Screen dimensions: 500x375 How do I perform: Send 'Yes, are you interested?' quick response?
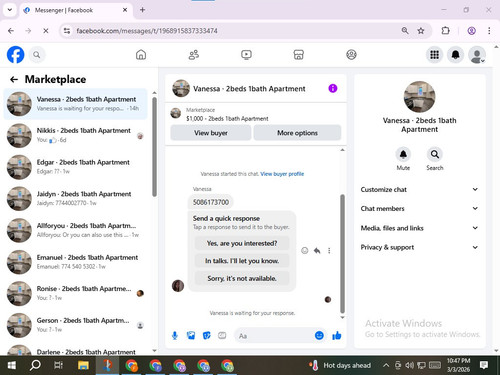pyautogui.click(x=242, y=243)
